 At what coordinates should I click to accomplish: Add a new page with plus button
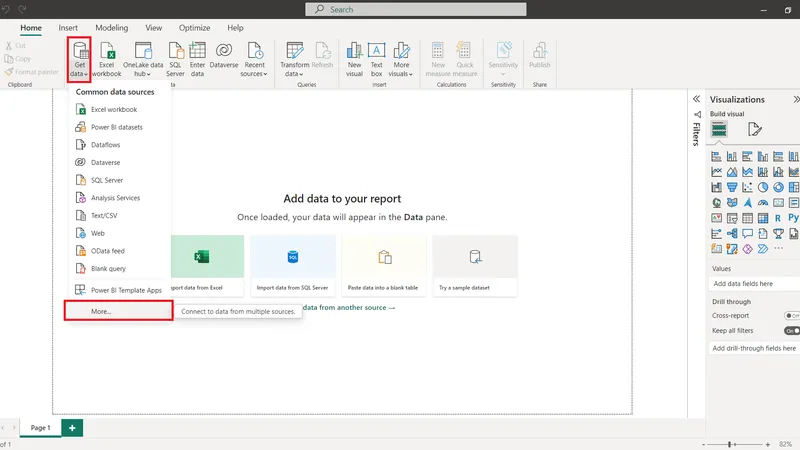pos(72,427)
